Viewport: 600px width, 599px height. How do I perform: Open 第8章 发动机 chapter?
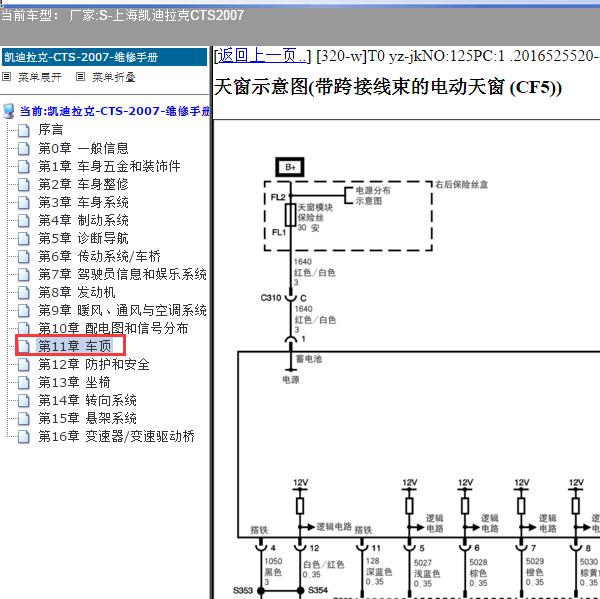(x=77, y=292)
